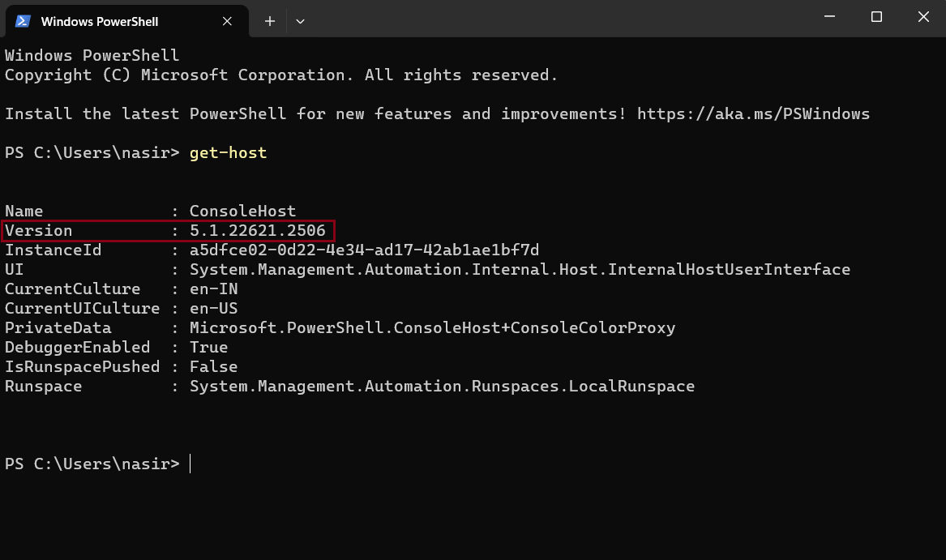Click the highlighted version value 5.1.22621.2506
Viewport: 946px width, 560px height.
[258, 230]
